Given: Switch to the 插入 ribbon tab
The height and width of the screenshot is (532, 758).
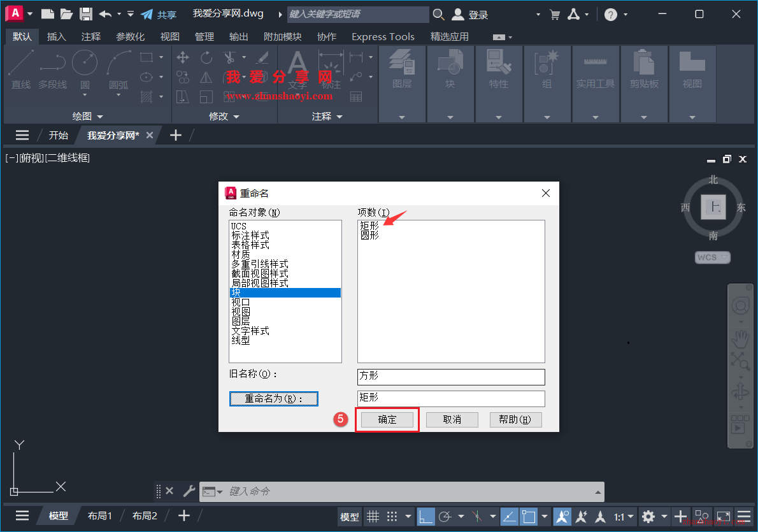Looking at the screenshot, I should (56, 37).
